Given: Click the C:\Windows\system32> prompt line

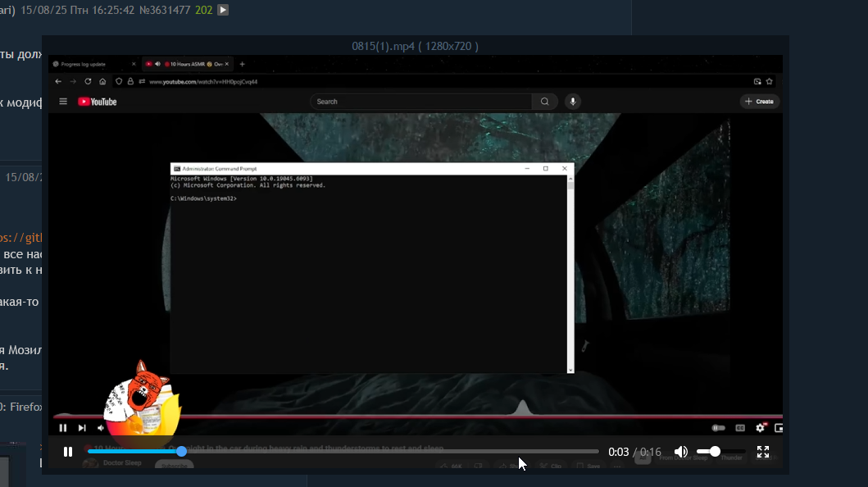Looking at the screenshot, I should 204,198.
